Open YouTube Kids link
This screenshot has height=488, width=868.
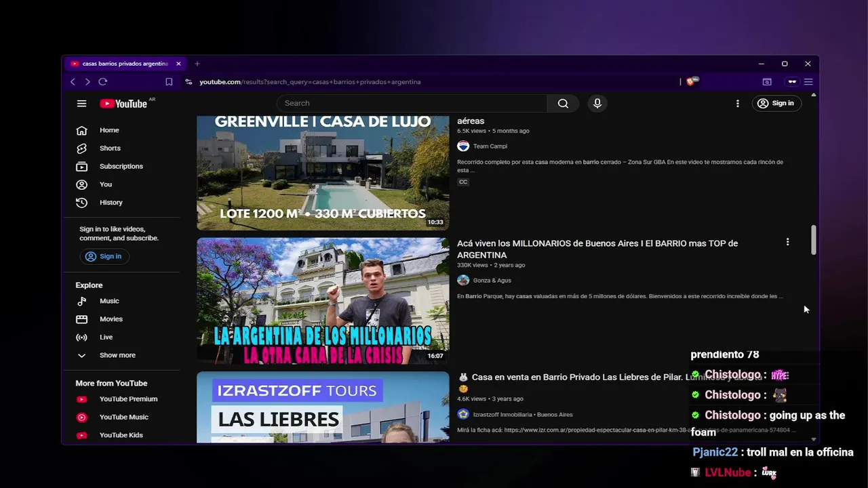[122, 435]
